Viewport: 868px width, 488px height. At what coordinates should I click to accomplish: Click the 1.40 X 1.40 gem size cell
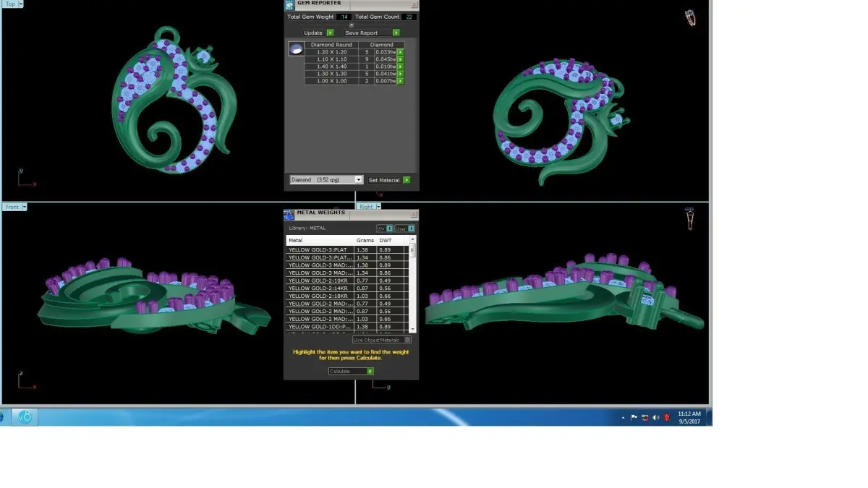coord(331,67)
